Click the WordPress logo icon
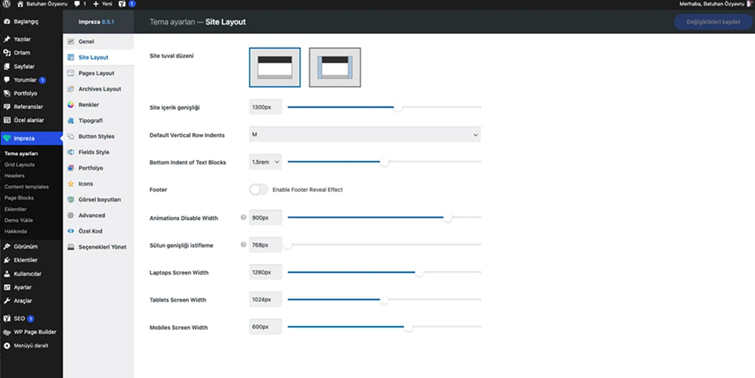Viewport: 755px width, 378px height. (x=6, y=3)
